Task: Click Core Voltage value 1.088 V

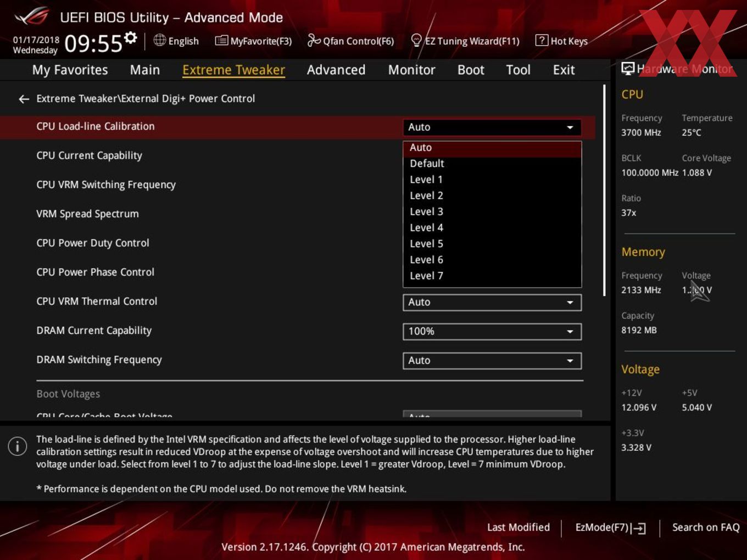Action: click(x=696, y=172)
